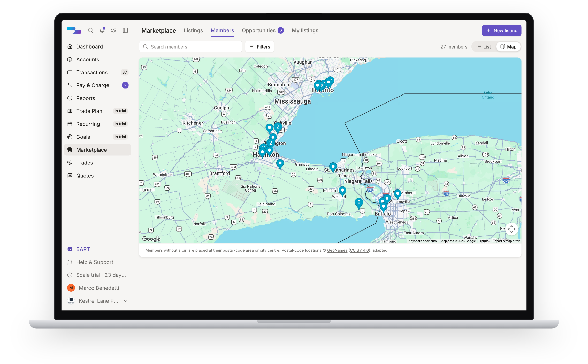This screenshot has height=364, width=588.
Task: Click Scale trial days remaining
Action: tap(97, 275)
